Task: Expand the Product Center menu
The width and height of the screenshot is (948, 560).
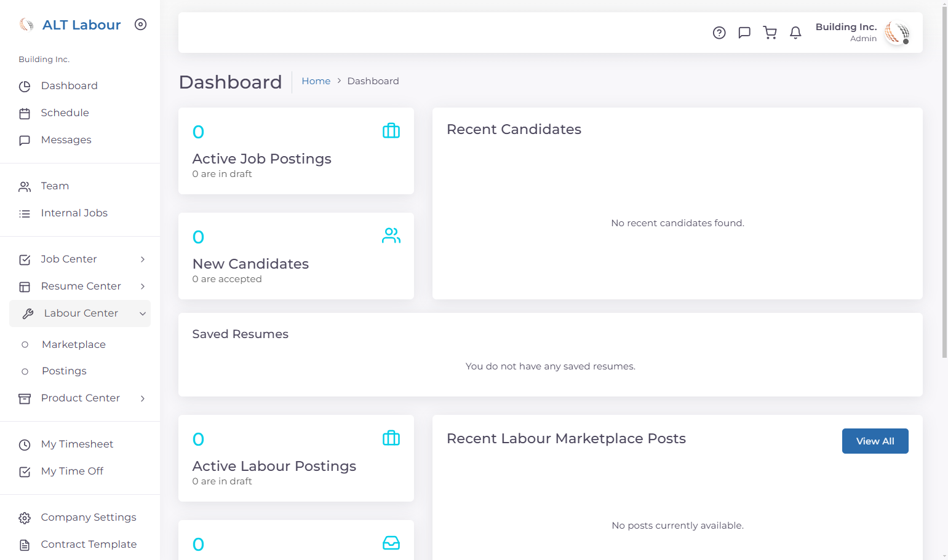Action: [80, 398]
